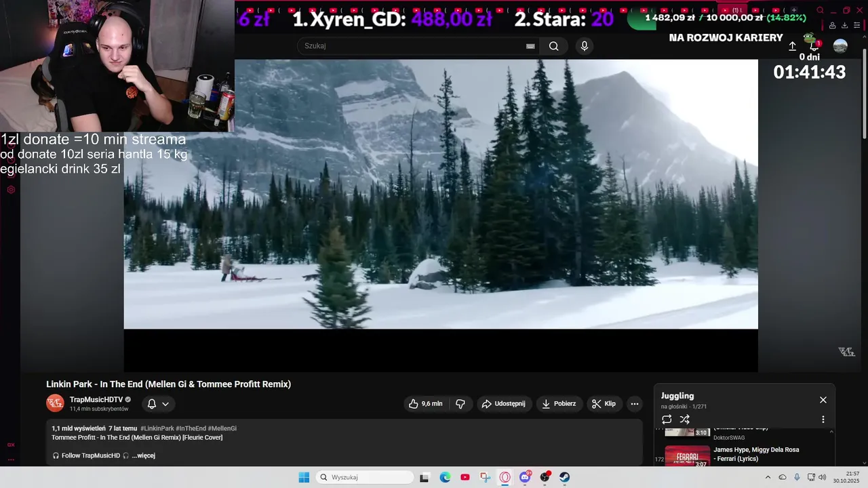Dislike the video
The image size is (868, 488).
(460, 404)
